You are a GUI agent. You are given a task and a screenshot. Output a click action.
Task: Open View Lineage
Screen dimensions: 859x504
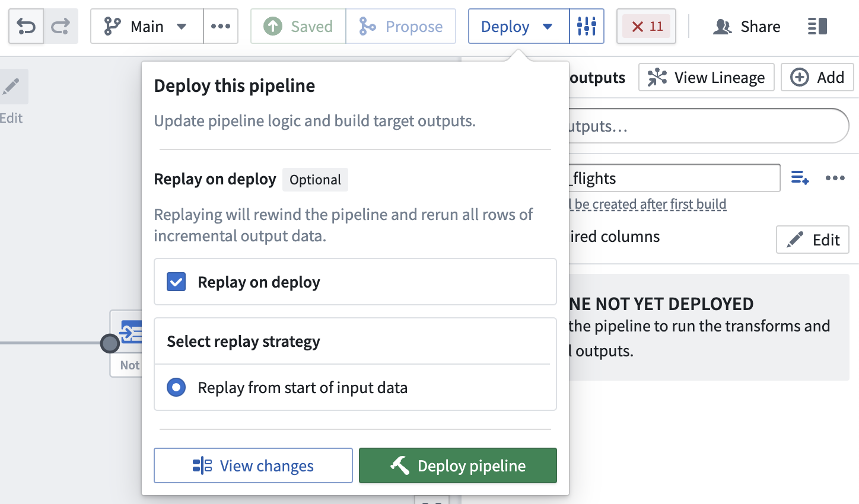[707, 77]
